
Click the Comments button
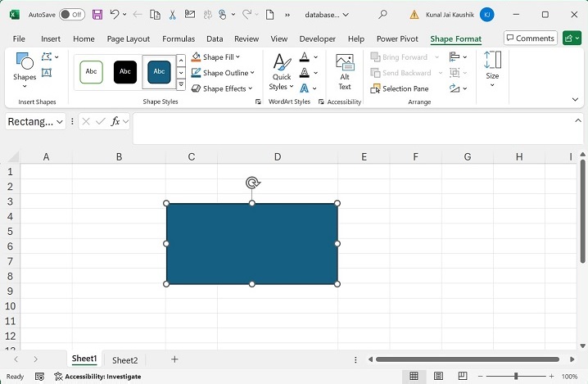[x=530, y=38]
